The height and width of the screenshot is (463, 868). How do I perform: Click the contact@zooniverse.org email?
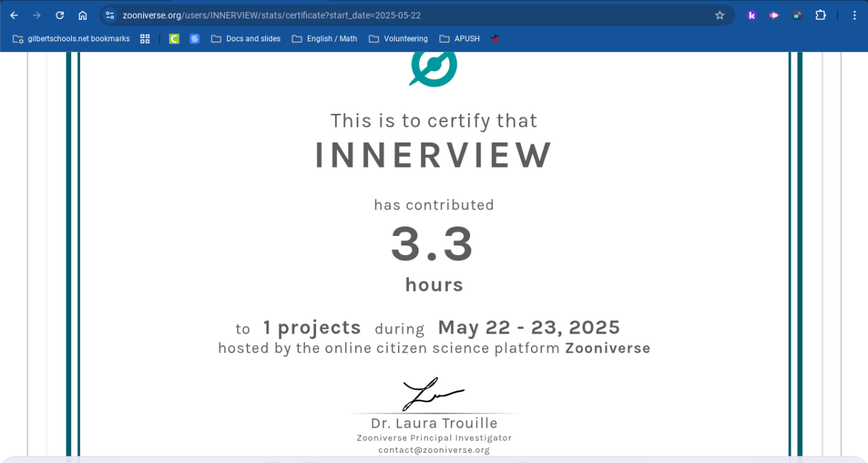click(434, 450)
